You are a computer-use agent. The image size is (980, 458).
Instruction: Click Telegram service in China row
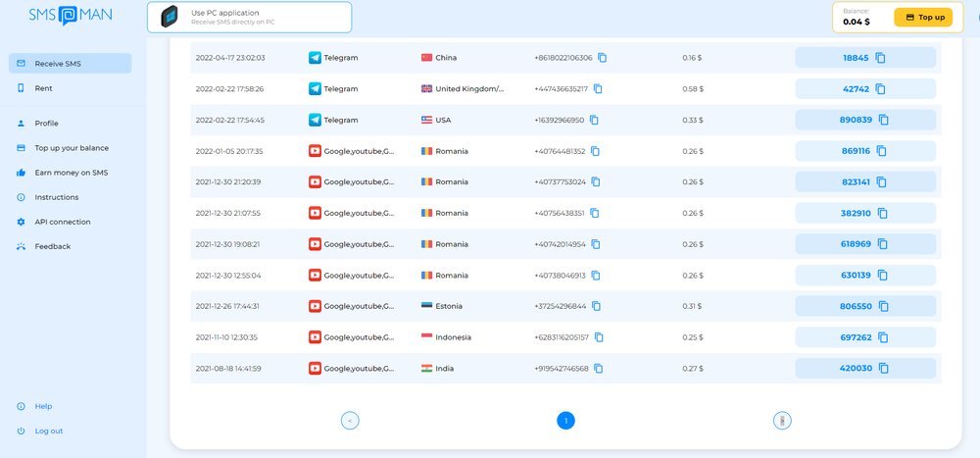(x=333, y=58)
